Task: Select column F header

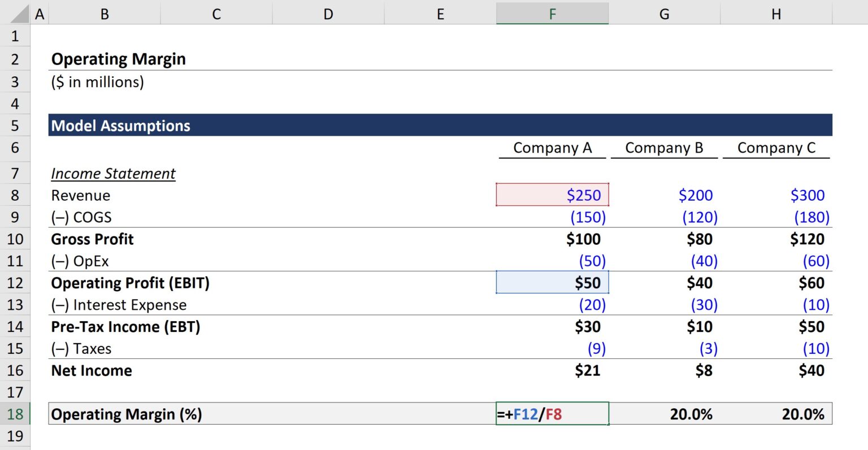Action: (x=552, y=14)
